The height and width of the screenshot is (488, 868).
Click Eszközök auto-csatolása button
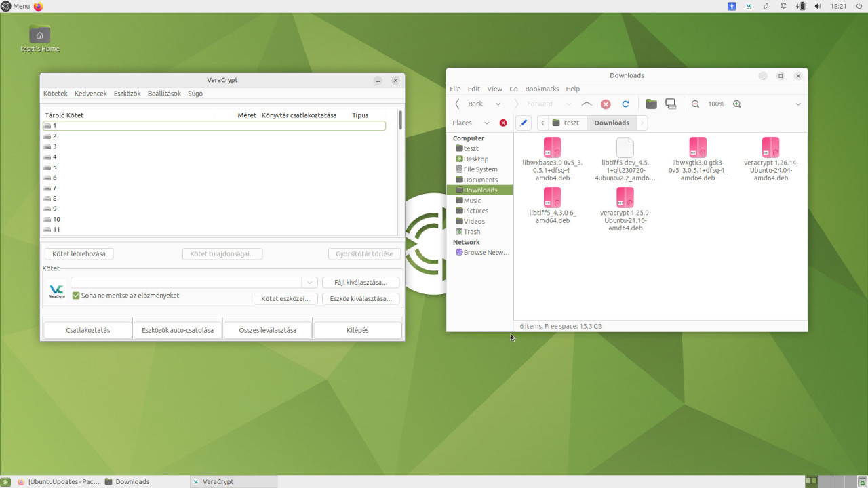pos(178,330)
